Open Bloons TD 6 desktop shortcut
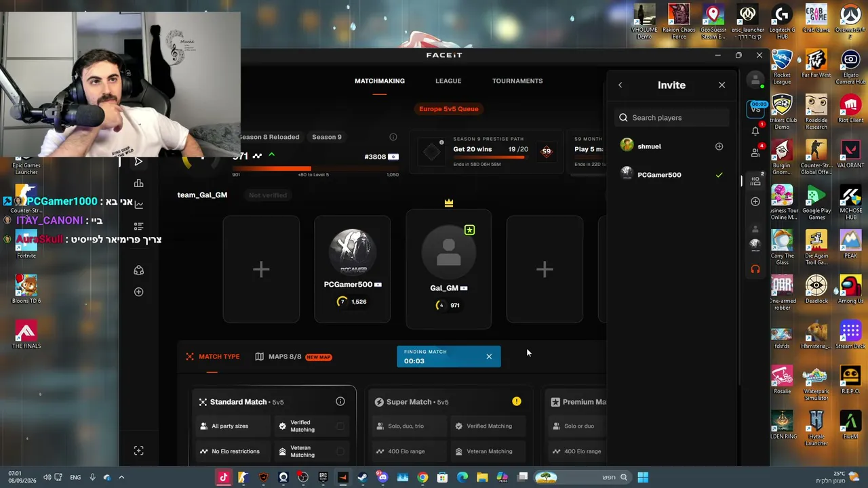This screenshot has height=488, width=868. coord(26,289)
